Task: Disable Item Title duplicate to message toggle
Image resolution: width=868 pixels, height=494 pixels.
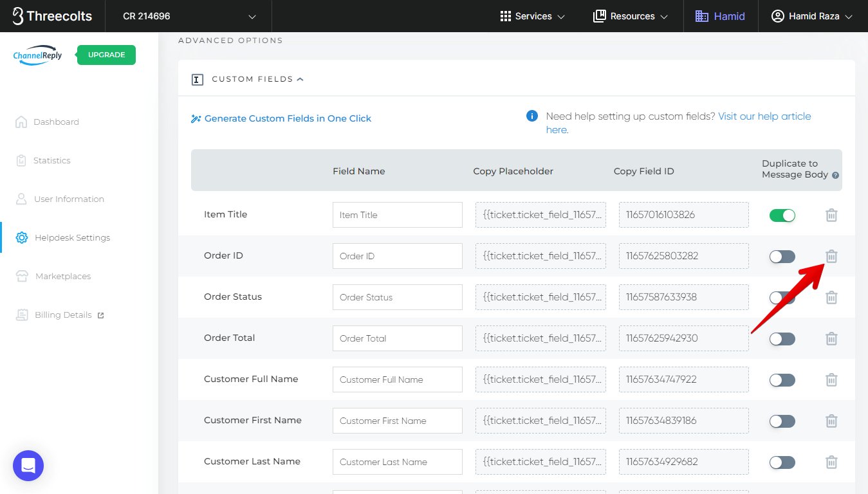Action: point(782,215)
